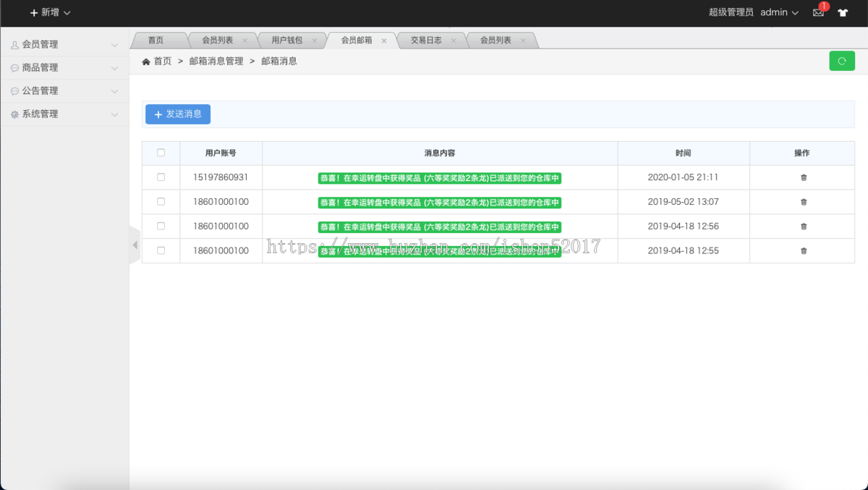
Task: Expand the 公告管理 menu chevron
Action: tap(114, 91)
